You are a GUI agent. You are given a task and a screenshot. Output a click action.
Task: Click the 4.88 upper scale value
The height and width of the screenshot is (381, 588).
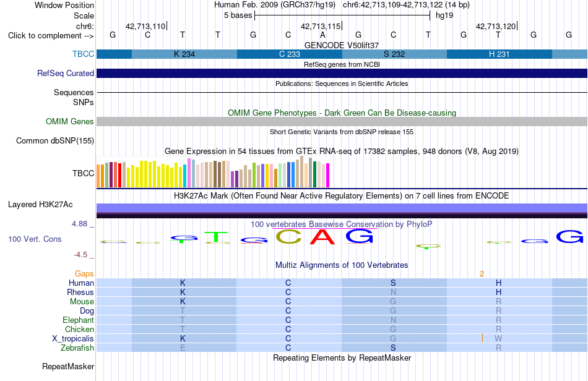coord(79,224)
